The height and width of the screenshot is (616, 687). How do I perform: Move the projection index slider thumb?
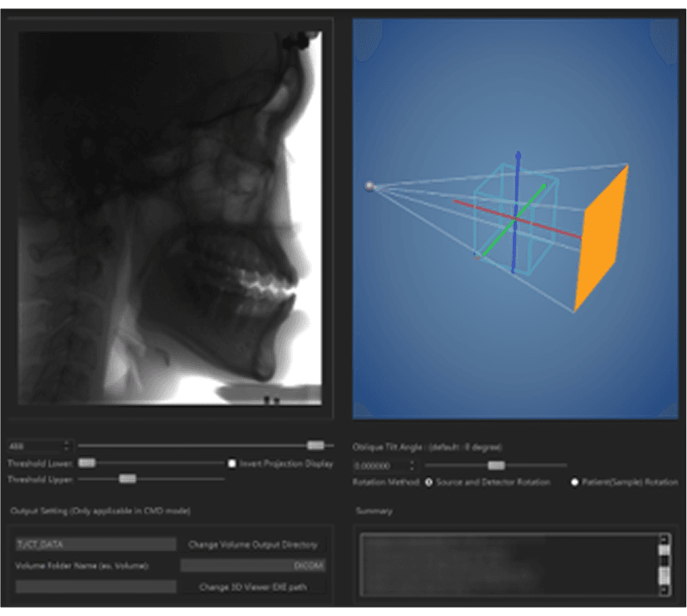(314, 443)
